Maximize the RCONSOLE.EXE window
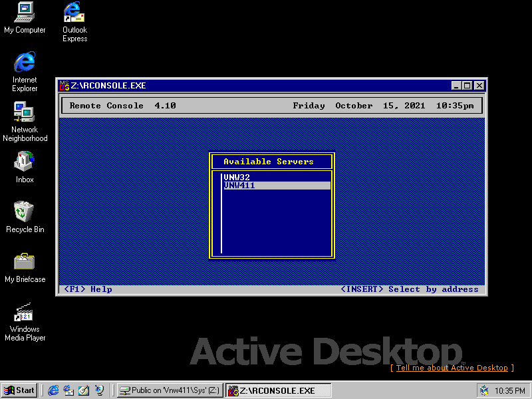The width and height of the screenshot is (532, 399). (x=467, y=86)
